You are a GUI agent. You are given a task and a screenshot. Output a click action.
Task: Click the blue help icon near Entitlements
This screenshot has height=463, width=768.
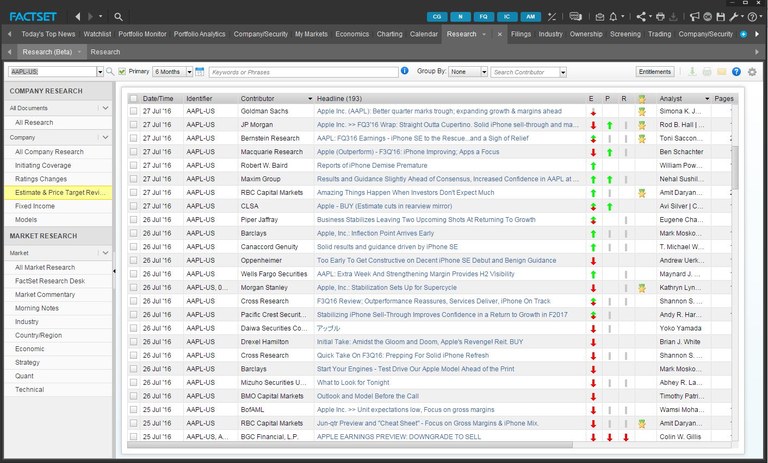coord(736,72)
